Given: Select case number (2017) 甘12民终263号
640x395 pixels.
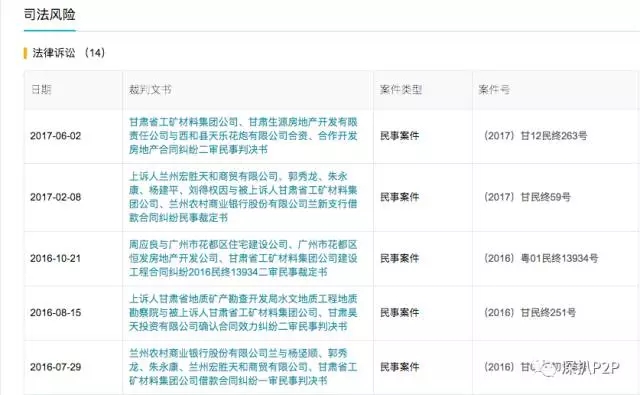Looking at the screenshot, I should click(x=536, y=136).
